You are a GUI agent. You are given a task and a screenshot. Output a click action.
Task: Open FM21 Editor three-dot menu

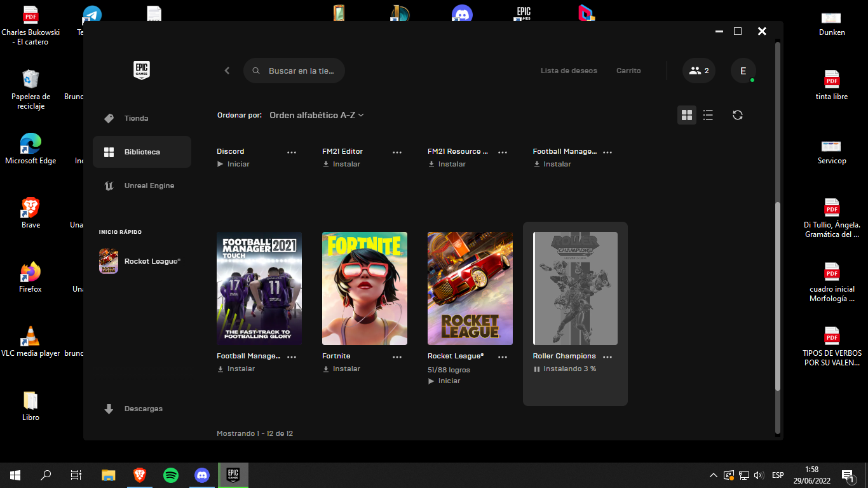tap(397, 152)
